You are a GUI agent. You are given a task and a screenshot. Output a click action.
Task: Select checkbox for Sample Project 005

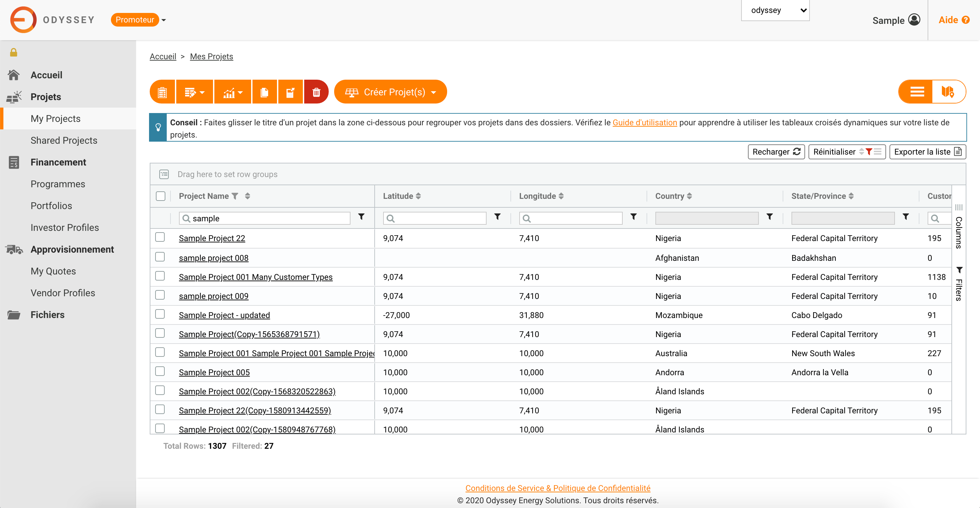click(160, 371)
